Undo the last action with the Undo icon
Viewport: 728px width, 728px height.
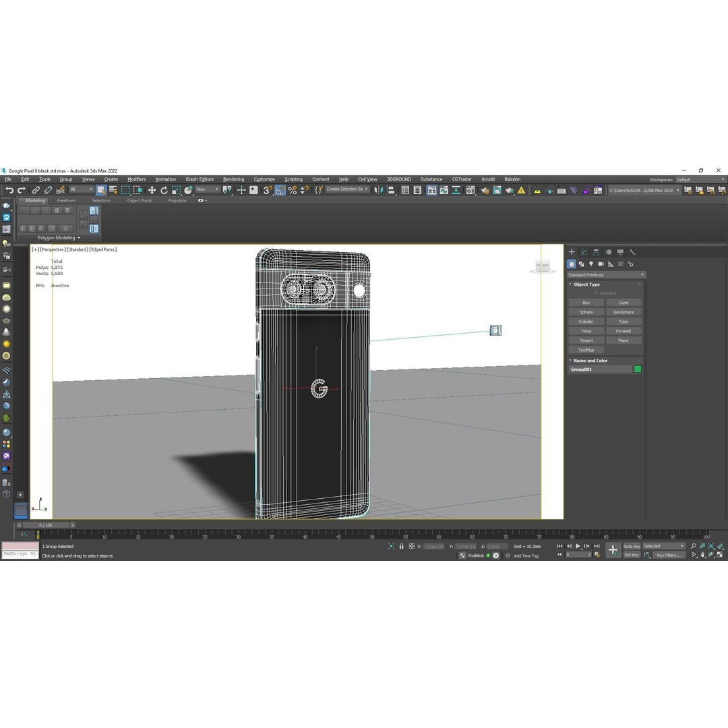(x=9, y=190)
